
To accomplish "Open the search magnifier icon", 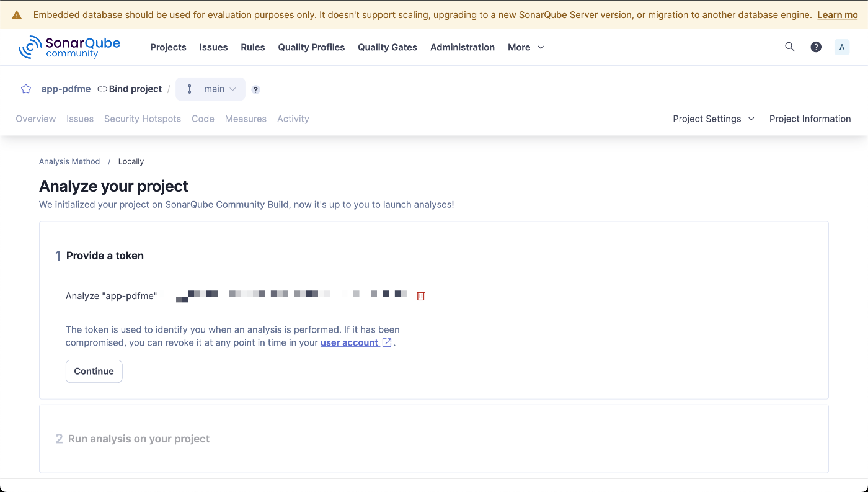I will click(x=790, y=47).
